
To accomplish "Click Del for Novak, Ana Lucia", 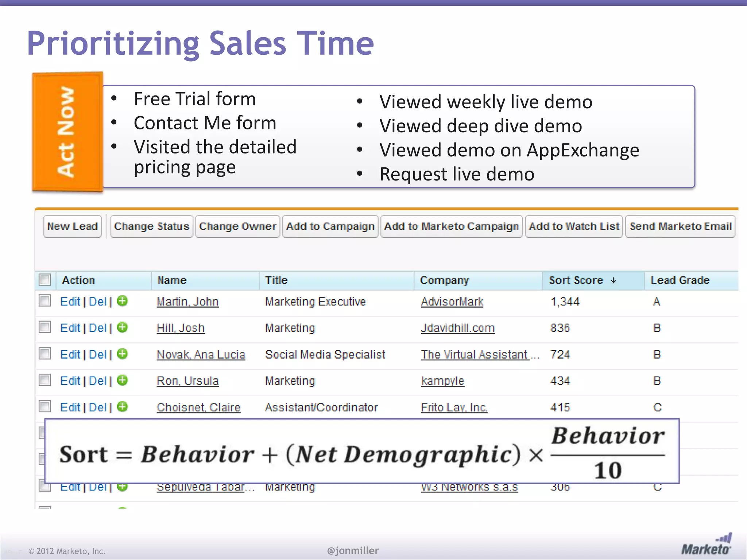I will (x=97, y=355).
